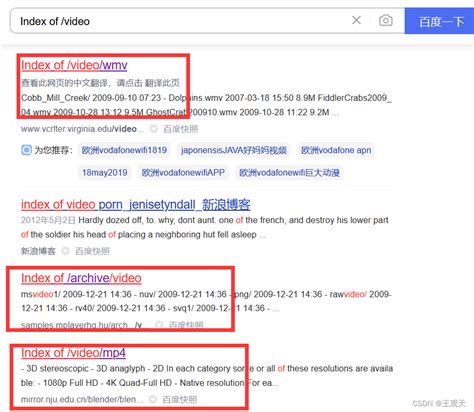The image size is (474, 412).
Task: Open 百度快照 for the virginia.edu result
Action: [x=181, y=129]
